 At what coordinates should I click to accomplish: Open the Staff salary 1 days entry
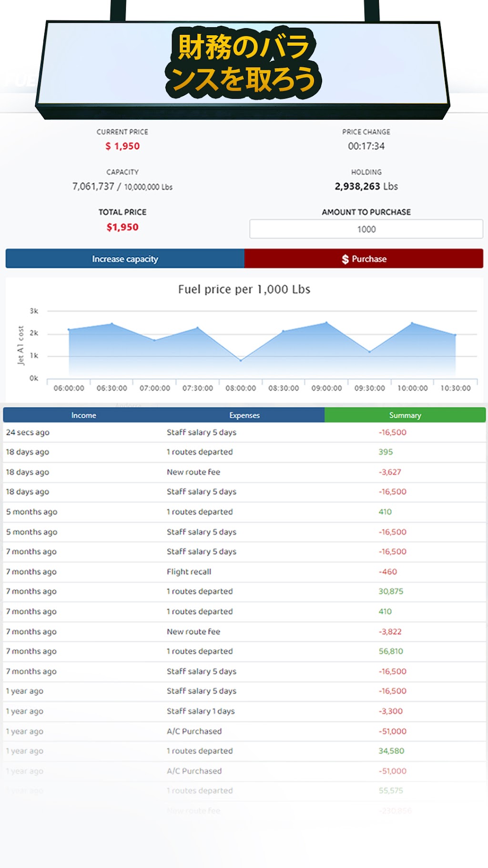coord(244,711)
